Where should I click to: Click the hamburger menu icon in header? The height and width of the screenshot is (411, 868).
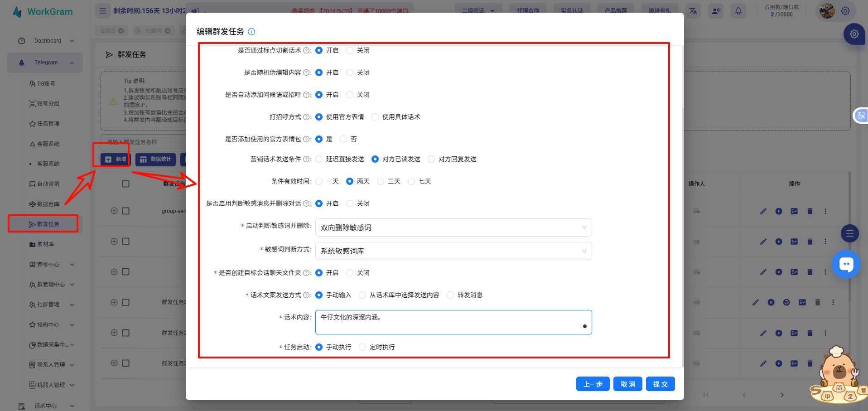tap(103, 11)
